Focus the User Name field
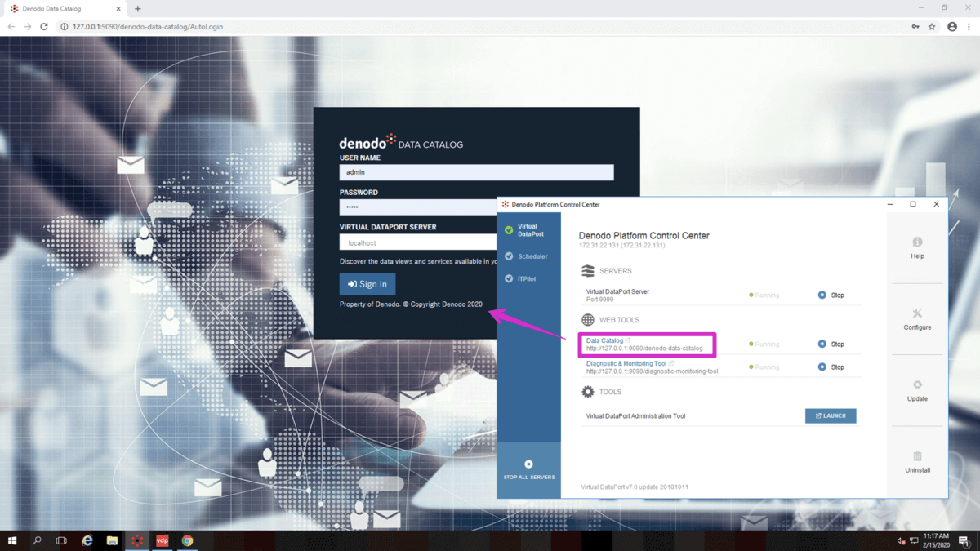 tap(476, 172)
